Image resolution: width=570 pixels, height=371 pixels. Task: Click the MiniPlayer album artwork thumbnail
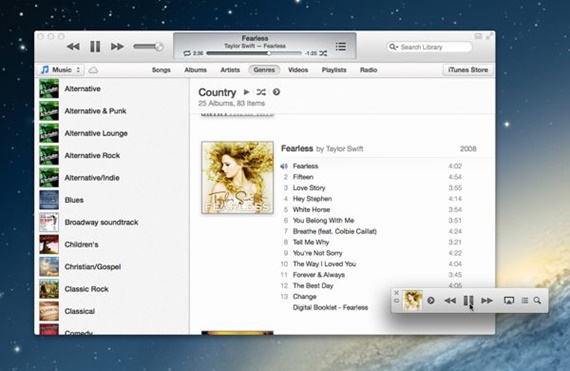tap(412, 301)
